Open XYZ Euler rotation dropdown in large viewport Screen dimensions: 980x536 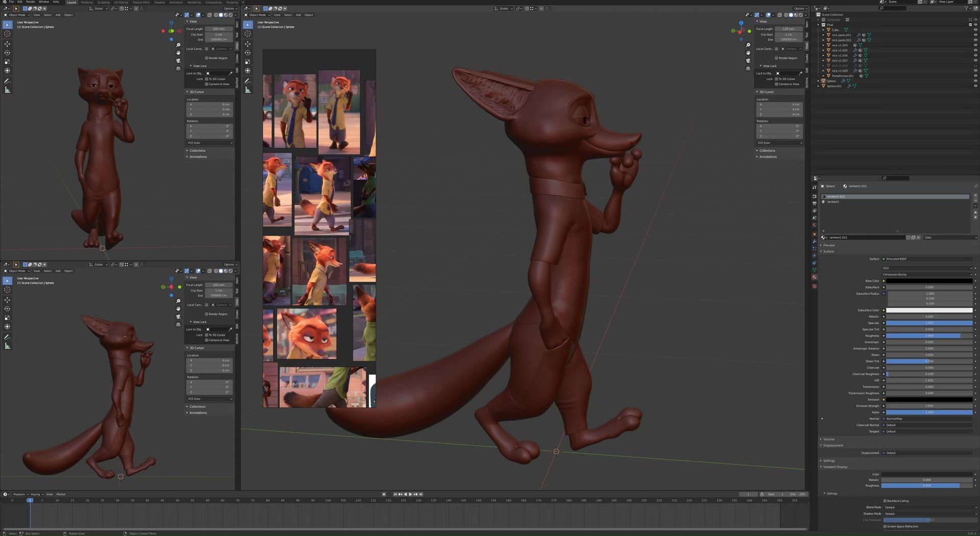779,143
